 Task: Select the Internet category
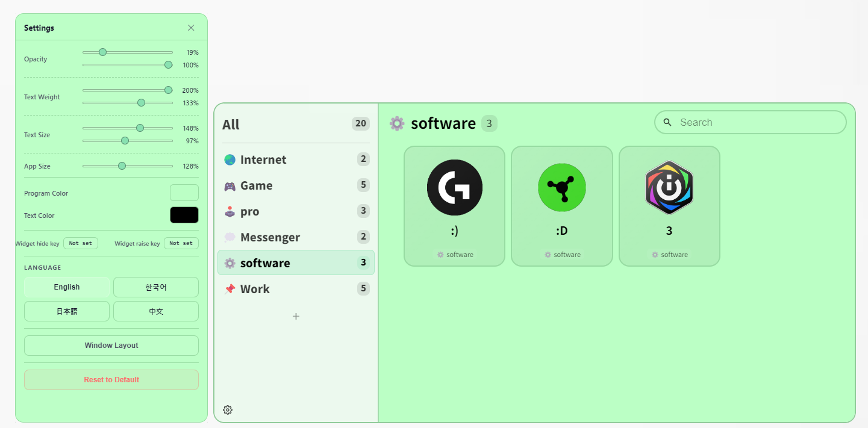[x=296, y=160]
